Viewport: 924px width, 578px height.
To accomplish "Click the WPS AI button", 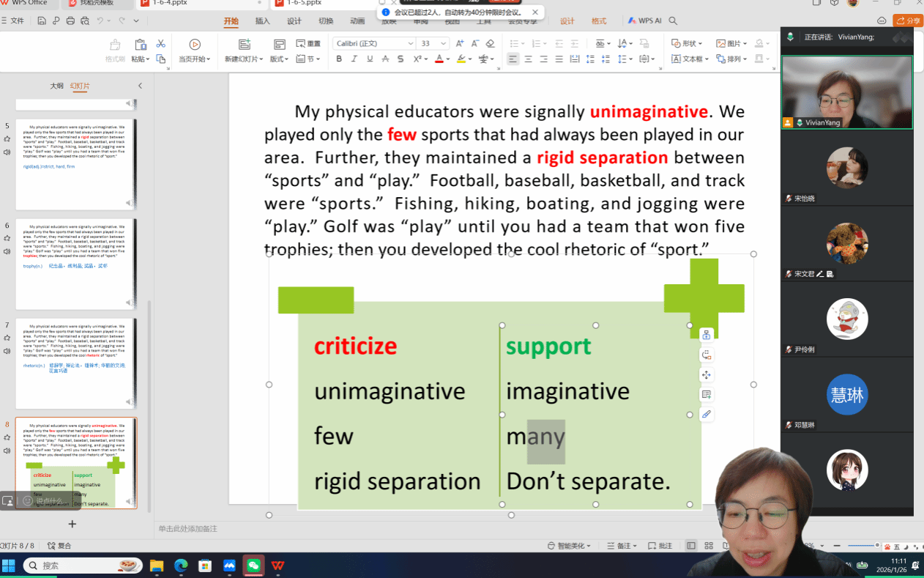I will click(x=644, y=21).
